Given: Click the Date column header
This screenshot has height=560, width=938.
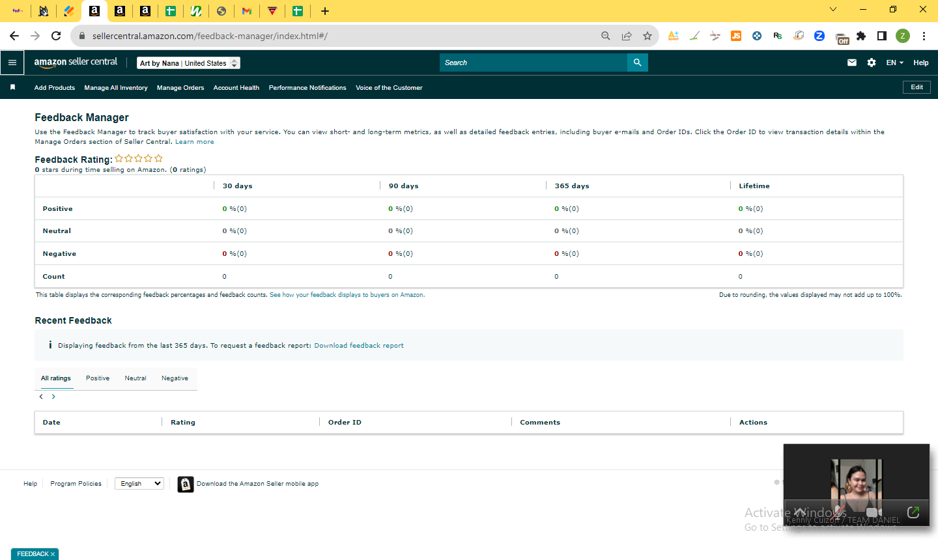Looking at the screenshot, I should [51, 423].
